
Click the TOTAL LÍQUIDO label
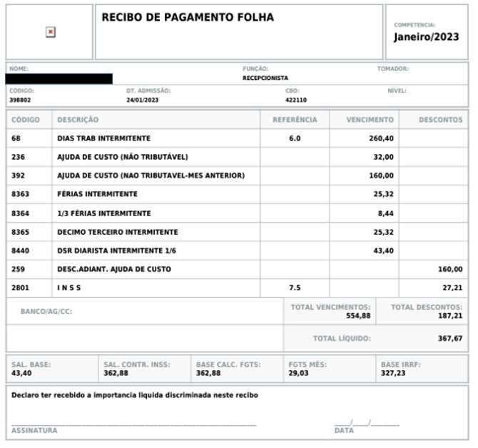click(x=342, y=339)
